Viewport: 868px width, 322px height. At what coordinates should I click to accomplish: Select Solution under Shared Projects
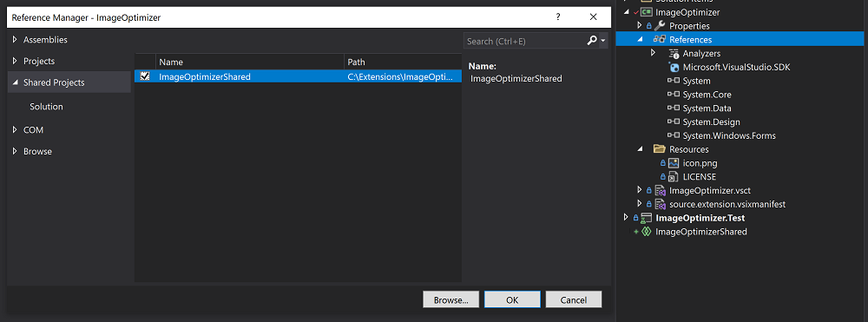47,106
